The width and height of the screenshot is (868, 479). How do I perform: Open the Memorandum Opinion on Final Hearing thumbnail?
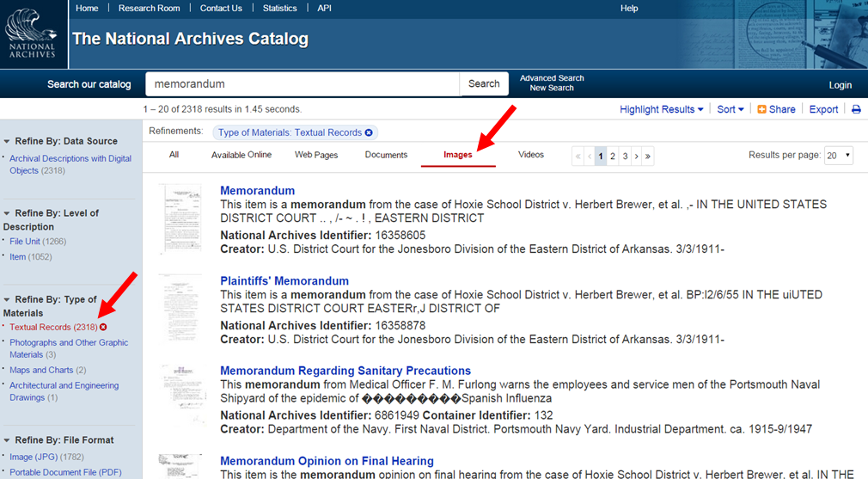[x=180, y=467]
